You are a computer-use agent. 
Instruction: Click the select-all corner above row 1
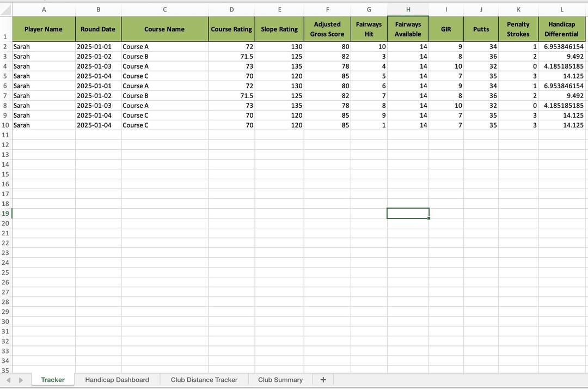click(x=5, y=9)
